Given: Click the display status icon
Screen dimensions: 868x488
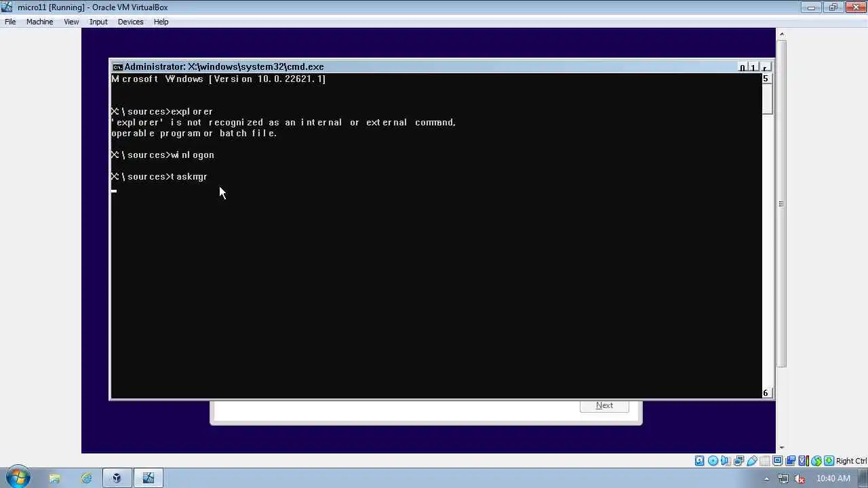Looking at the screenshot, I should (x=777, y=461).
